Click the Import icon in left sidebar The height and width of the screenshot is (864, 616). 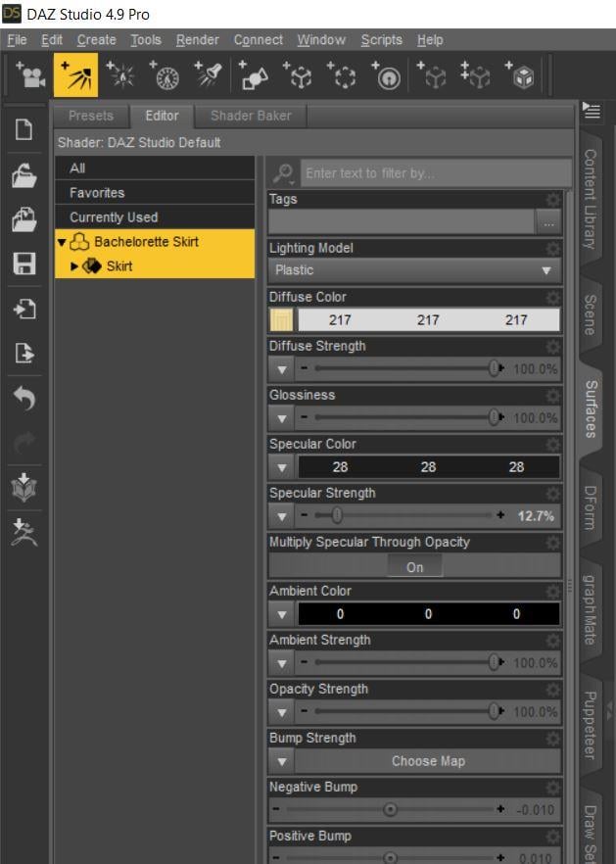click(24, 310)
